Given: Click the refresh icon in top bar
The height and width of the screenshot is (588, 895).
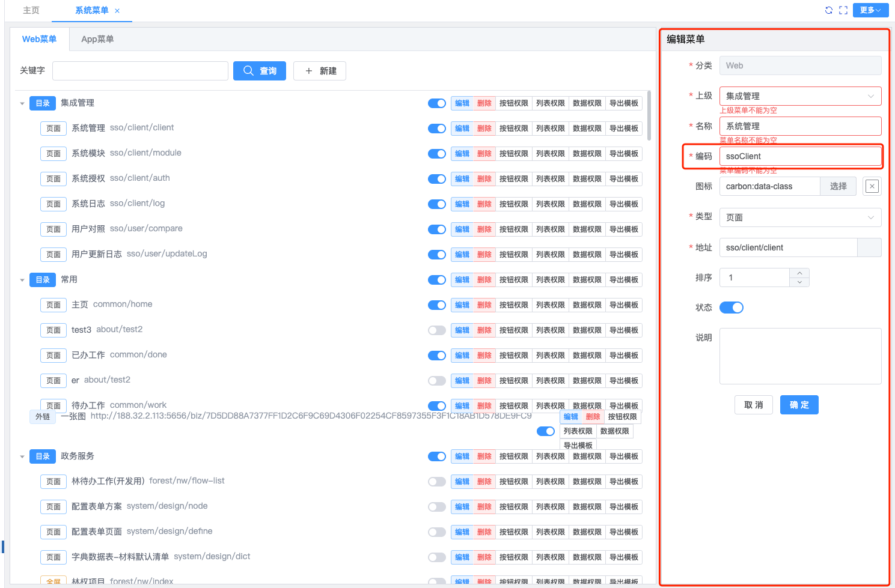Looking at the screenshot, I should (x=829, y=10).
